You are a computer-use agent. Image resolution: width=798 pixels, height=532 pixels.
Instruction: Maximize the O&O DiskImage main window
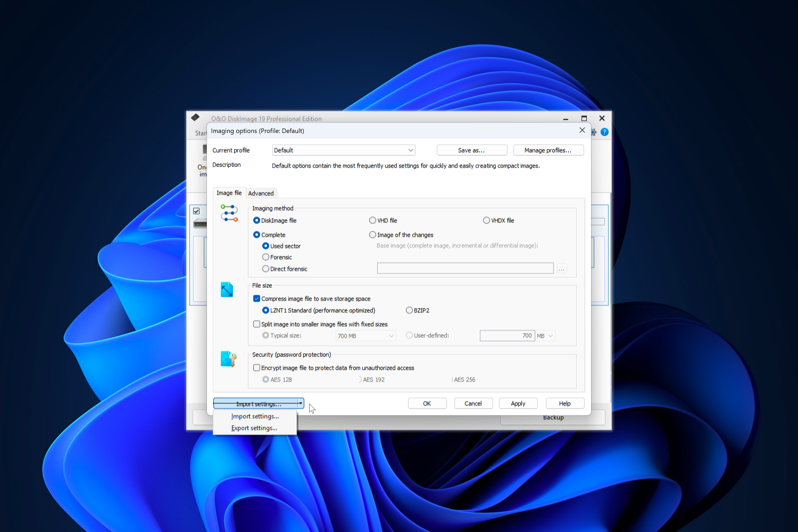[x=584, y=118]
